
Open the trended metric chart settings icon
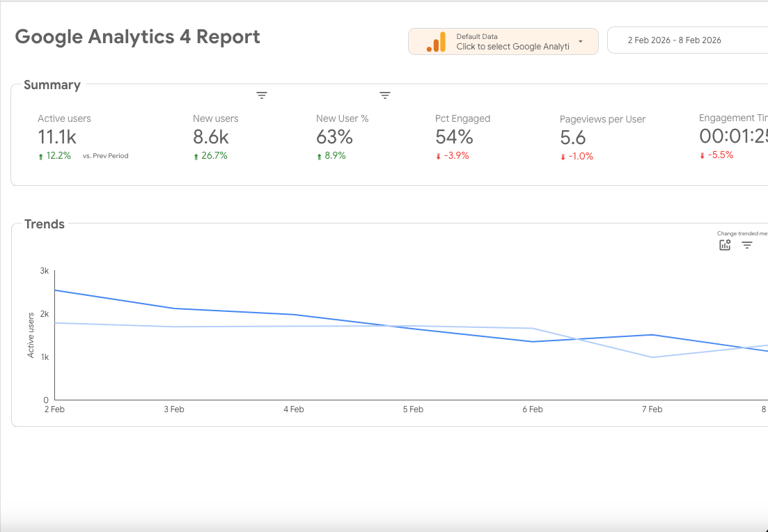pos(725,245)
